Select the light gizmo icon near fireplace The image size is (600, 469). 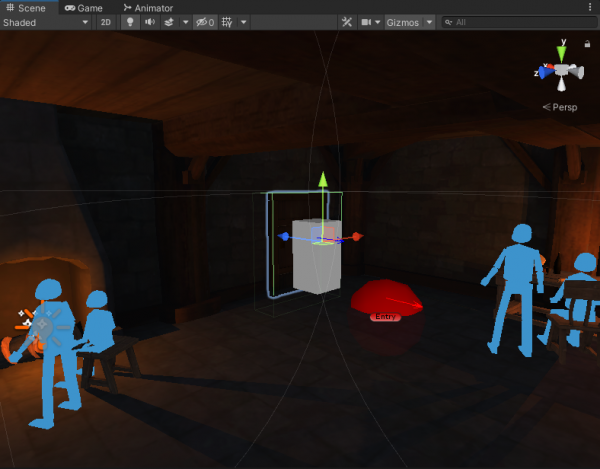pyautogui.click(x=42, y=325)
